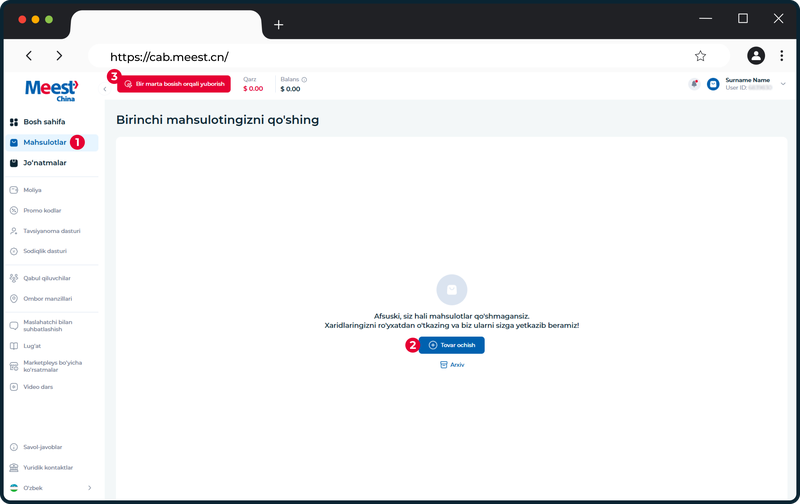Open the browser three-dot menu

tap(781, 56)
